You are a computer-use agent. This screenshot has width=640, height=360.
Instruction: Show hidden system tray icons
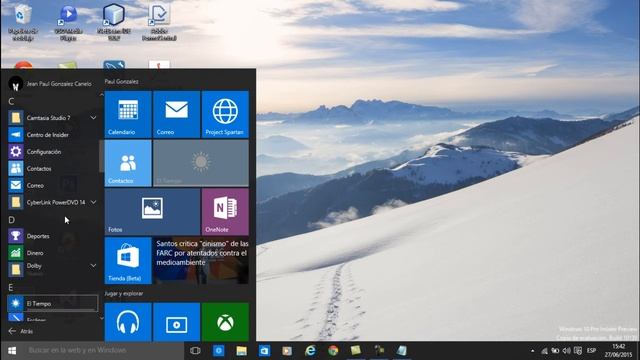coord(532,351)
